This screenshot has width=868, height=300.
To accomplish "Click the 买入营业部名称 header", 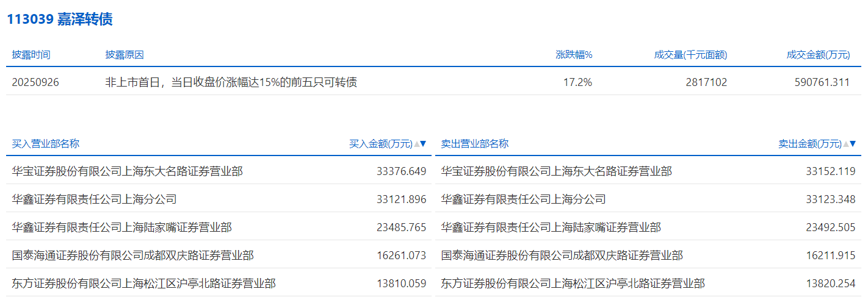I will [46, 144].
